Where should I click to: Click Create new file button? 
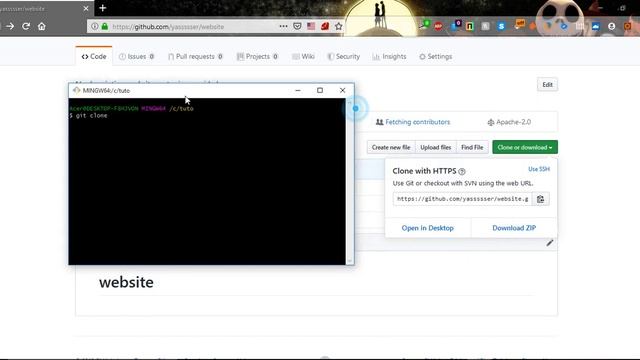click(391, 147)
